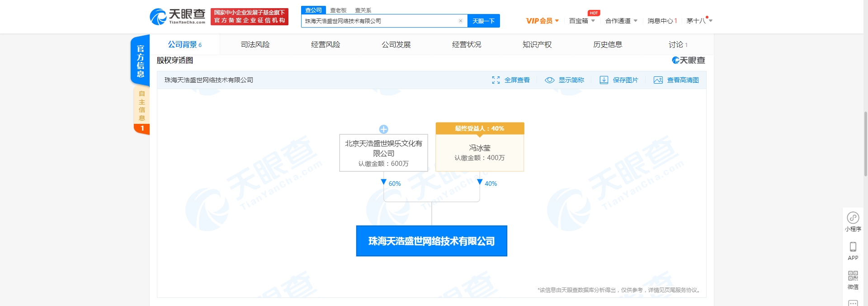Switch to 历史信息 tab
Image resolution: width=868 pixels, height=306 pixels.
click(x=608, y=44)
